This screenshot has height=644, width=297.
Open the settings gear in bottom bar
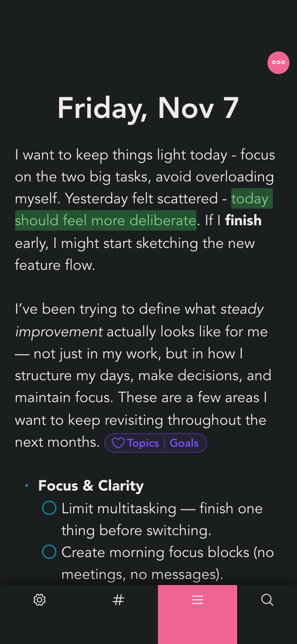(x=40, y=600)
